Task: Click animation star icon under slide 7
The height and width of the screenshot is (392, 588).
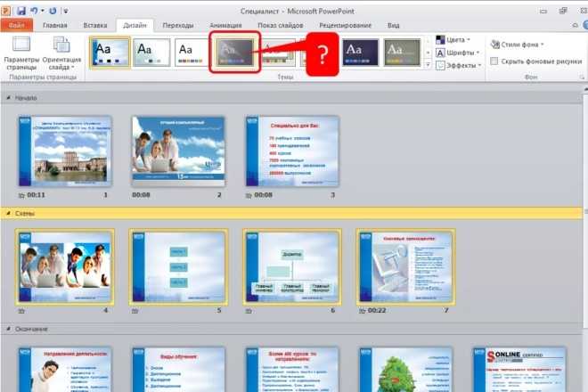Action: point(363,311)
